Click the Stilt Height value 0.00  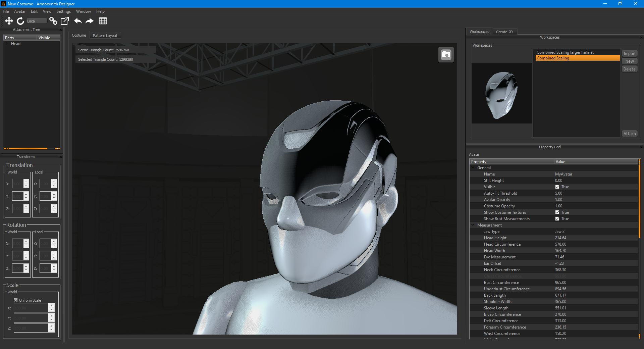pyautogui.click(x=596, y=181)
